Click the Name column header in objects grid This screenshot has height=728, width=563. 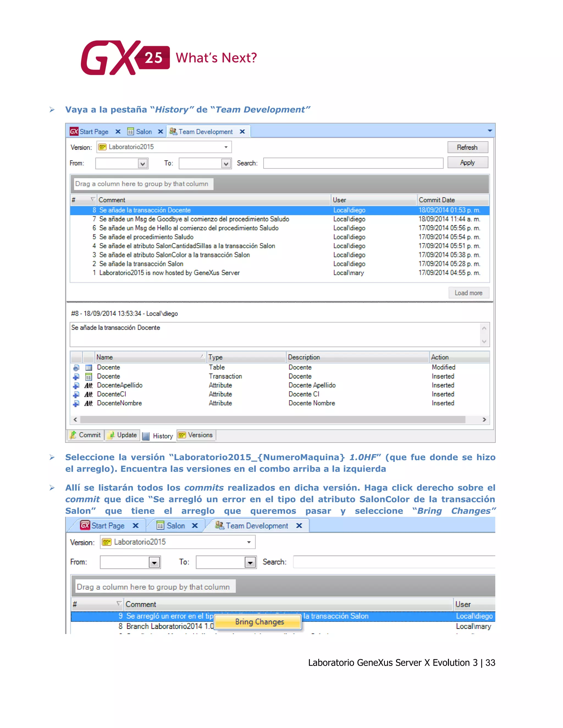click(x=150, y=357)
